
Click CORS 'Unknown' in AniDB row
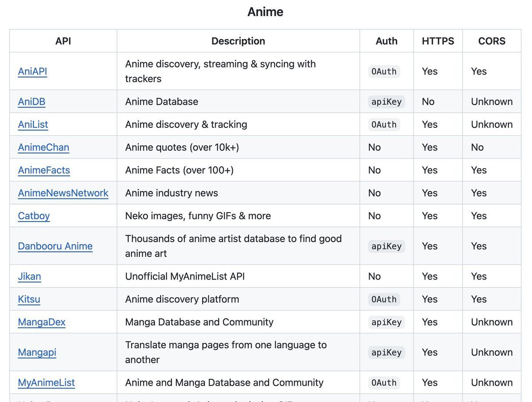coord(492,102)
